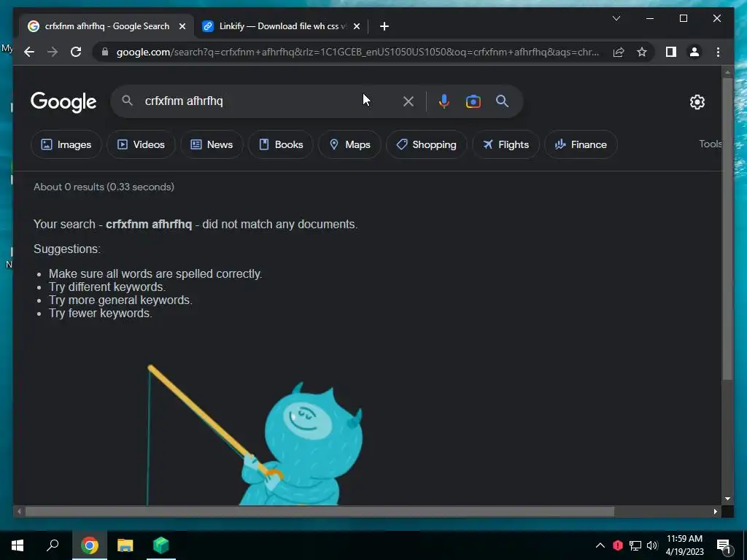Filter results by Images
The image size is (747, 560).
pos(66,144)
